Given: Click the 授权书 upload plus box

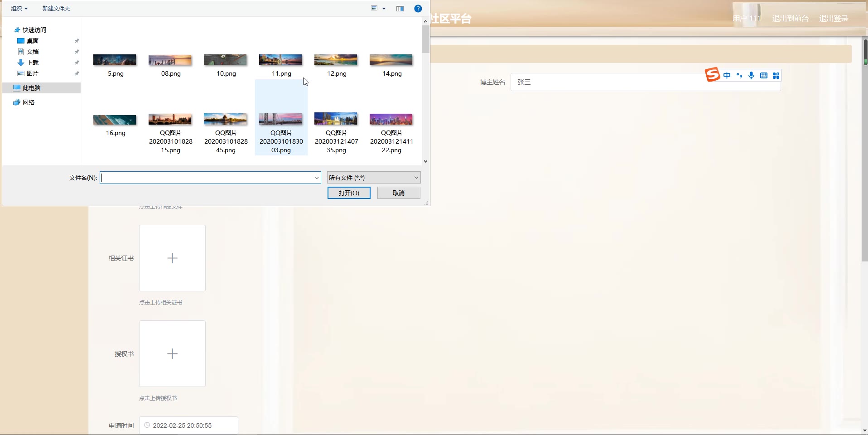Looking at the screenshot, I should coord(172,354).
